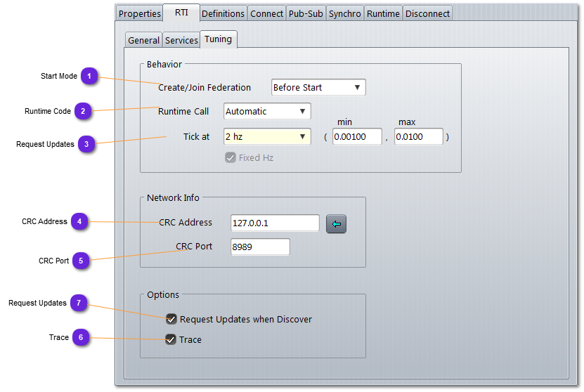Image resolution: width=584 pixels, height=392 pixels.
Task: Disable the Trace checkbox
Action: point(171,340)
